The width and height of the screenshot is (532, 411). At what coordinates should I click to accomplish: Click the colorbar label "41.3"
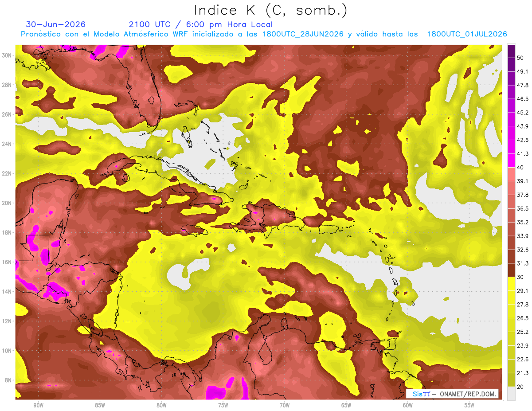pos(523,154)
